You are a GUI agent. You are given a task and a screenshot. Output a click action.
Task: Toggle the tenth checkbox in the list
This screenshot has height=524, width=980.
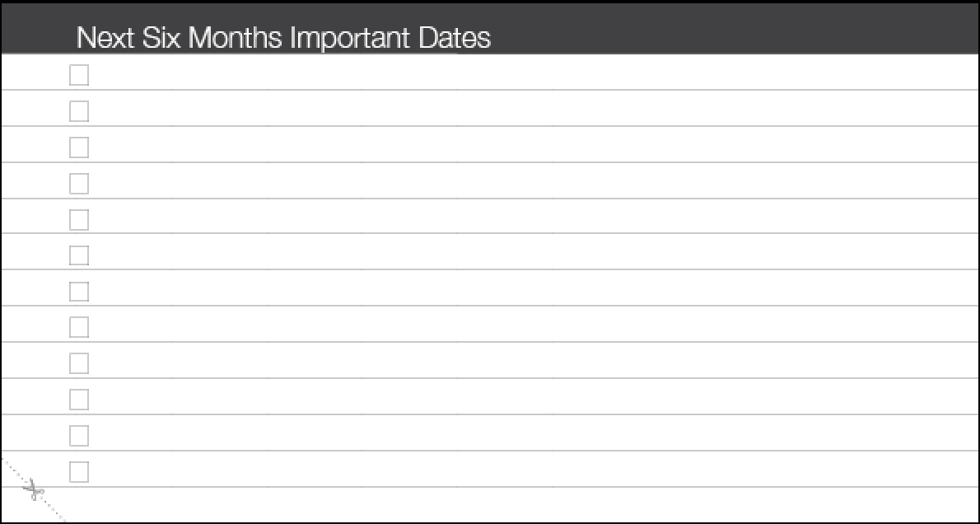point(79,400)
